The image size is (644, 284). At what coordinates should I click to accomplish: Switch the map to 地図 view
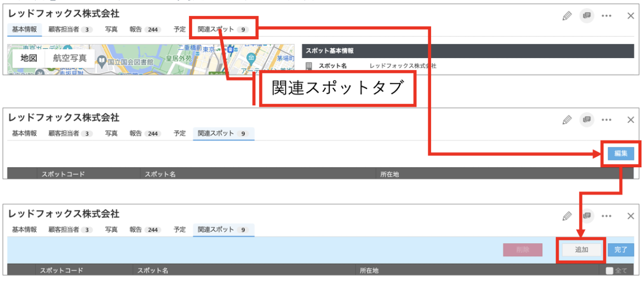(x=29, y=58)
